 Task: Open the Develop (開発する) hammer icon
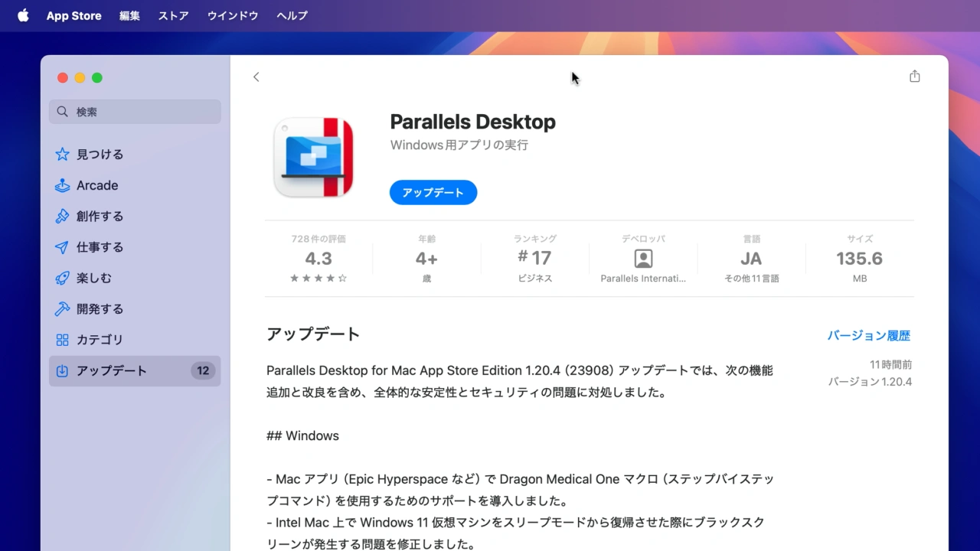63,309
